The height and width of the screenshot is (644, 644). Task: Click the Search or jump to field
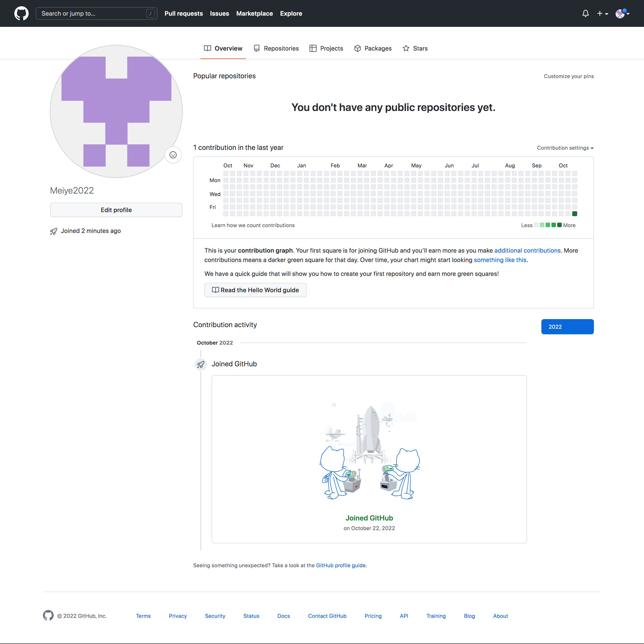coord(96,13)
